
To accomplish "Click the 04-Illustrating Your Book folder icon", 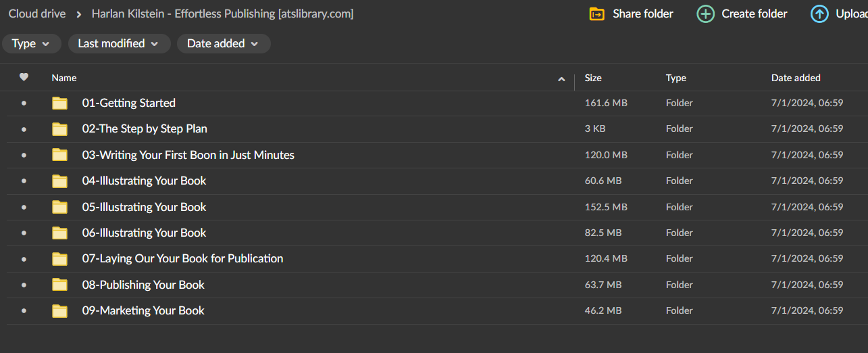I will click(60, 181).
